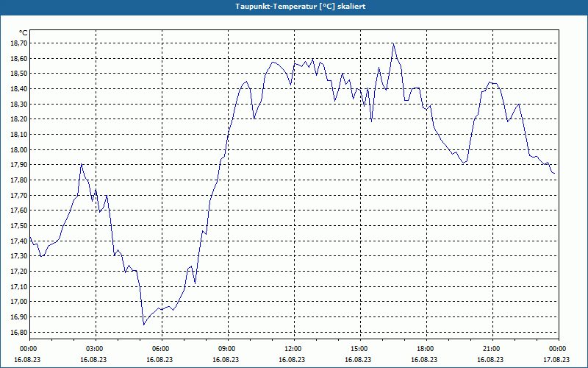This screenshot has height=368, width=588.
Task: Click the 03:00 time label
Action: (96, 349)
